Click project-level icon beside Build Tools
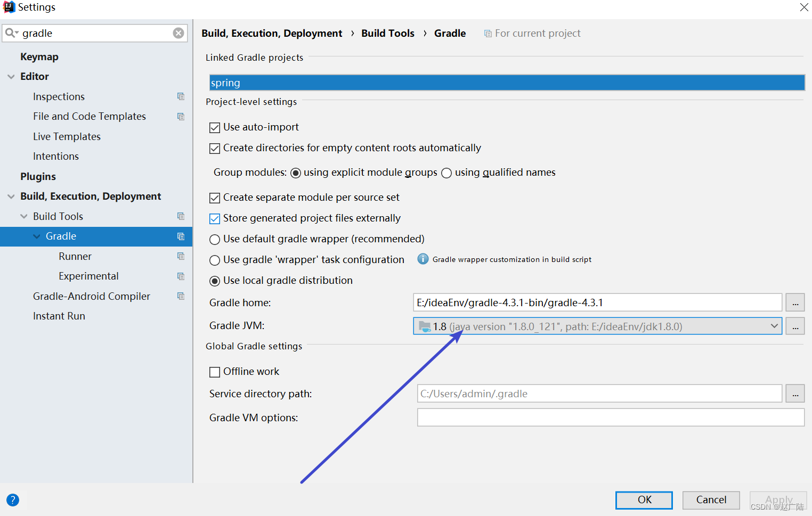The width and height of the screenshot is (812, 516). tap(181, 216)
